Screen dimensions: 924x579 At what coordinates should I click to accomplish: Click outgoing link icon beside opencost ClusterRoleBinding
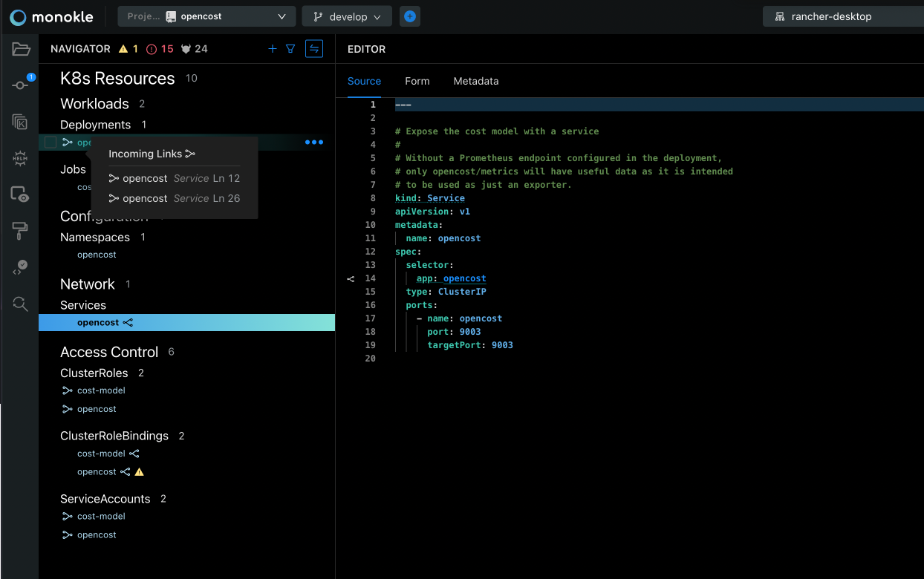tap(126, 472)
